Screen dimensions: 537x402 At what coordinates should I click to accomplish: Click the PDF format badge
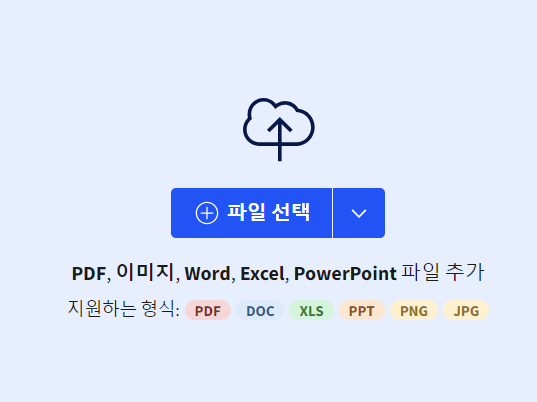tap(208, 311)
